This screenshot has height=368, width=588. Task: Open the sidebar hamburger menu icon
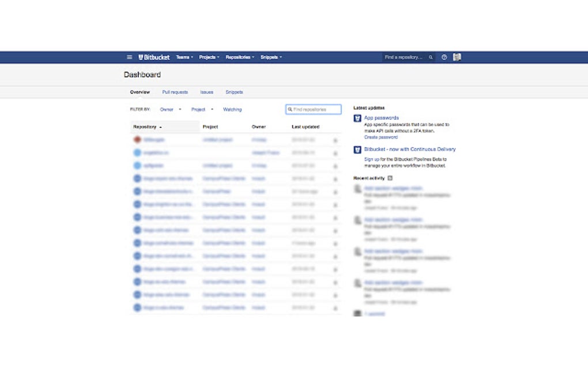click(129, 57)
